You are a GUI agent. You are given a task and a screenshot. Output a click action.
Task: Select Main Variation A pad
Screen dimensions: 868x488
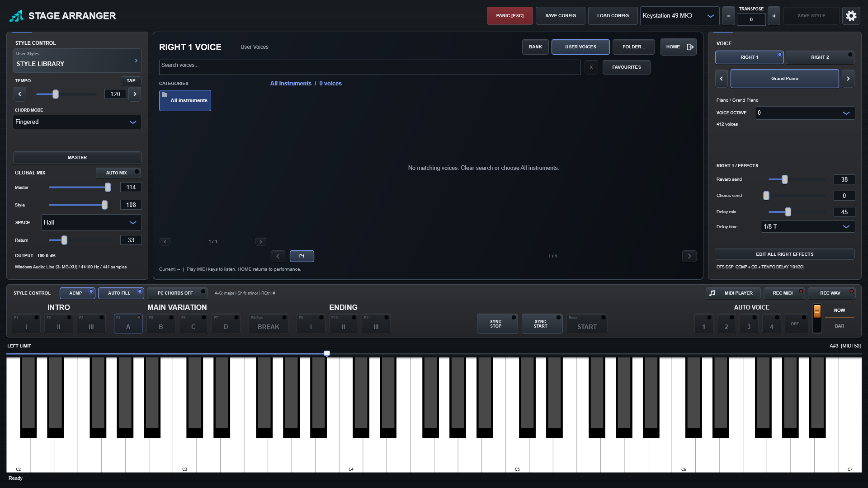coord(128,324)
